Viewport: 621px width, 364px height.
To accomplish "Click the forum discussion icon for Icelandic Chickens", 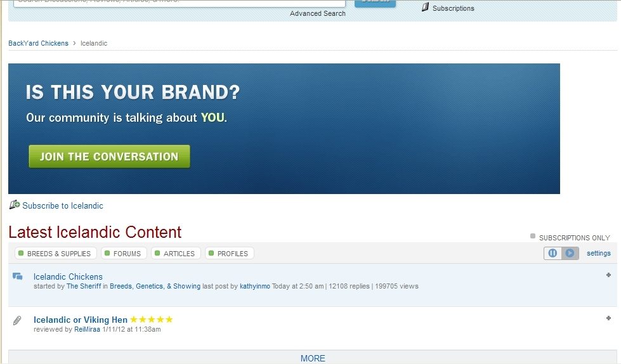I will pyautogui.click(x=18, y=276).
